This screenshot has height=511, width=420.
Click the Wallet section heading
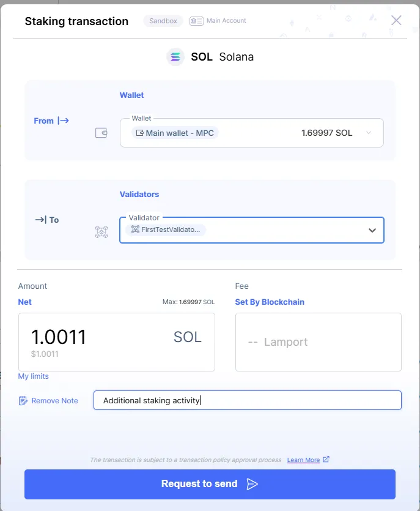pos(131,95)
